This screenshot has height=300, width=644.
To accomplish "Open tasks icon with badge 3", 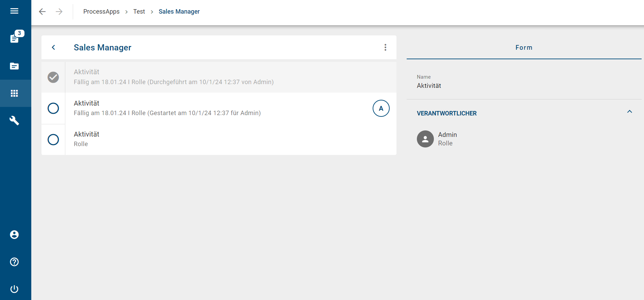I will (x=15, y=38).
